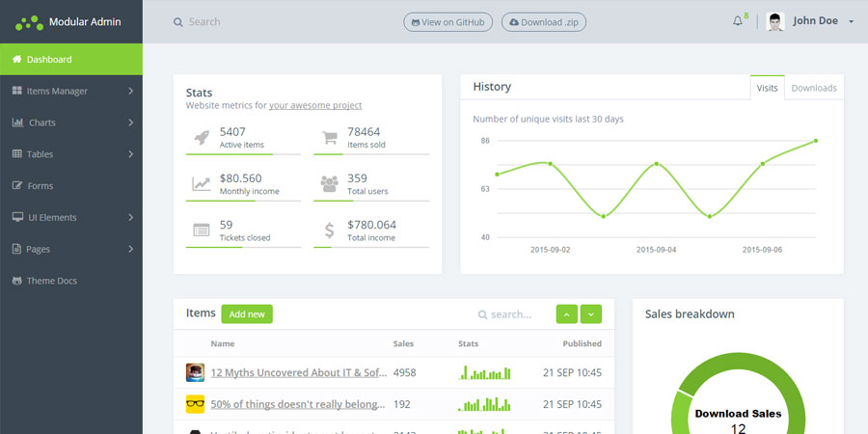Click the Download .zip button

[x=544, y=22]
